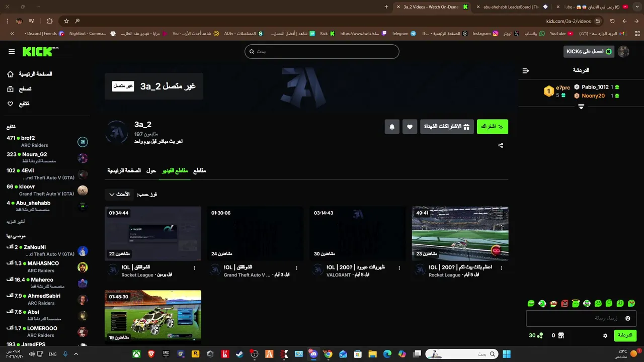Screen dimensions: 644x362
Task: Open the browser extensions puzzle icon
Action: 49,21
